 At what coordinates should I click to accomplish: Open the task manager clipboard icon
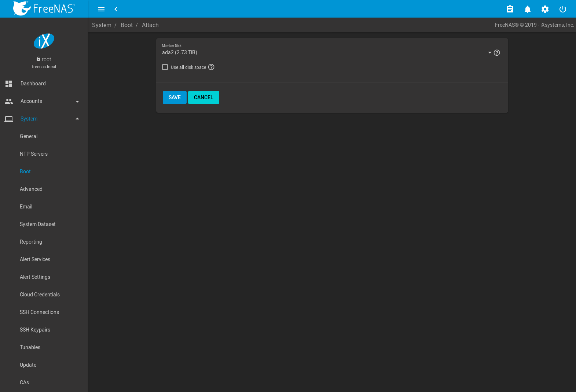point(510,9)
